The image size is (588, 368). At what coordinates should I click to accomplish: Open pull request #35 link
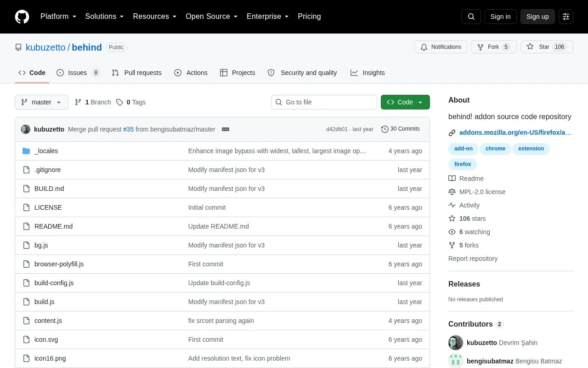(x=128, y=129)
